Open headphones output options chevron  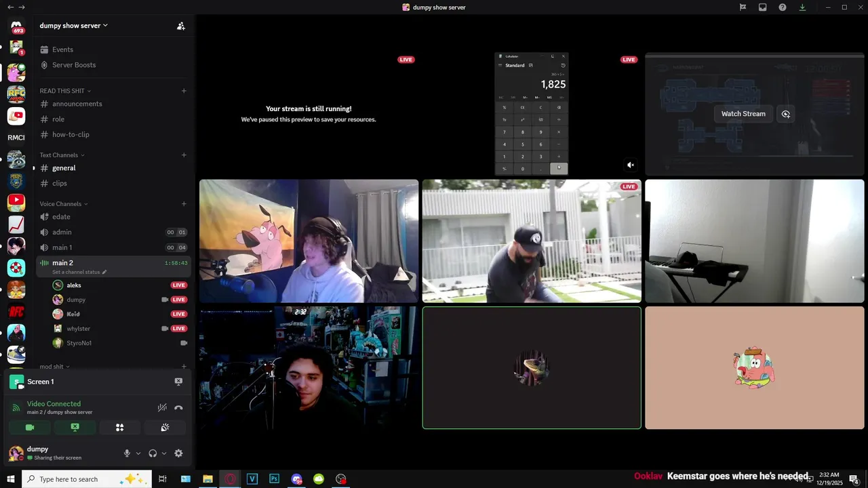(164, 453)
